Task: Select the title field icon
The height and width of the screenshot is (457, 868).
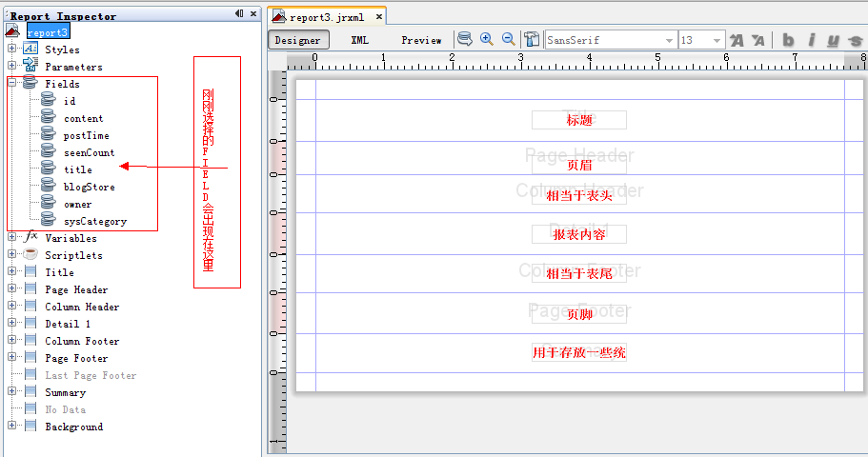Action: click(x=49, y=169)
